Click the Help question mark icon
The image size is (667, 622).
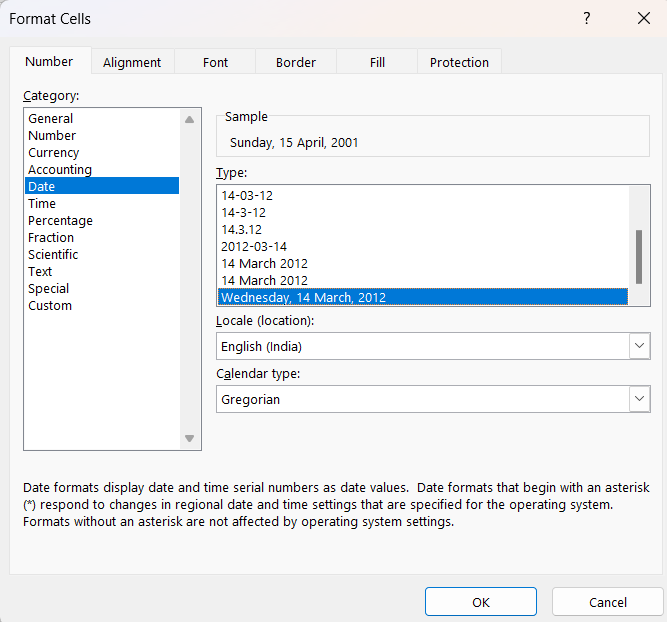pos(587,18)
